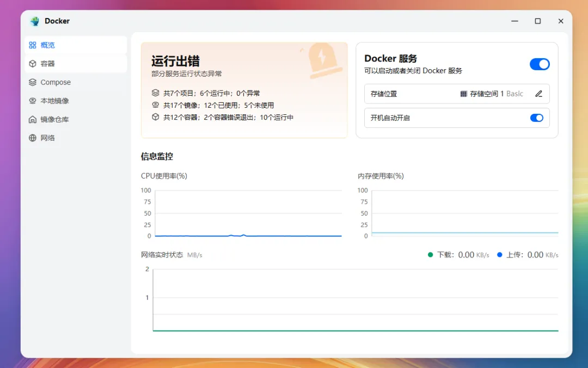Click the 本地镜像 disk icon in sidebar
This screenshot has width=588, height=368.
click(33, 101)
